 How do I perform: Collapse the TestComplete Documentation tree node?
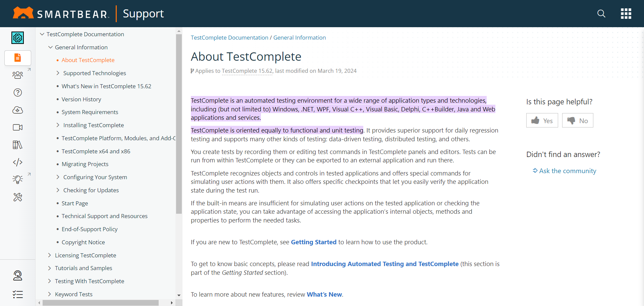coord(42,34)
